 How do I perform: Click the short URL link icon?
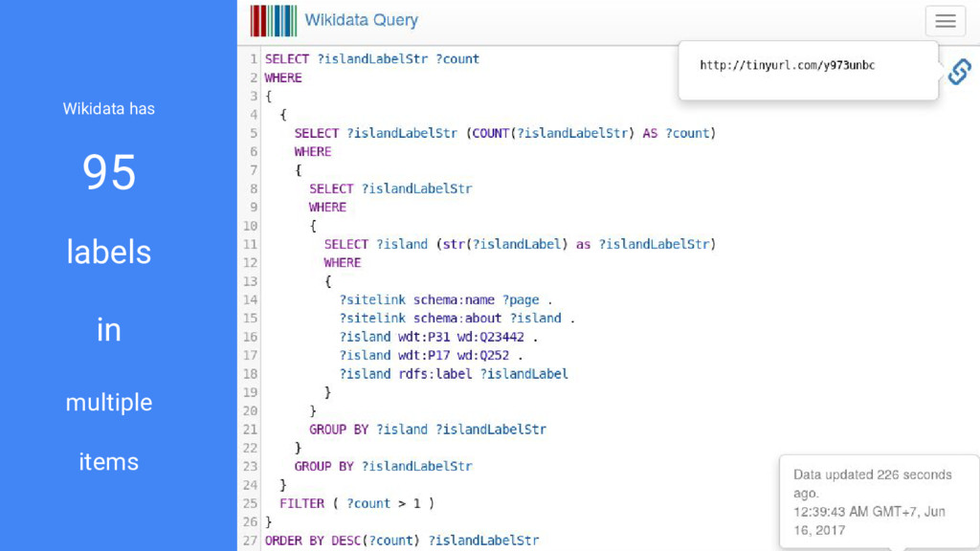click(x=960, y=72)
